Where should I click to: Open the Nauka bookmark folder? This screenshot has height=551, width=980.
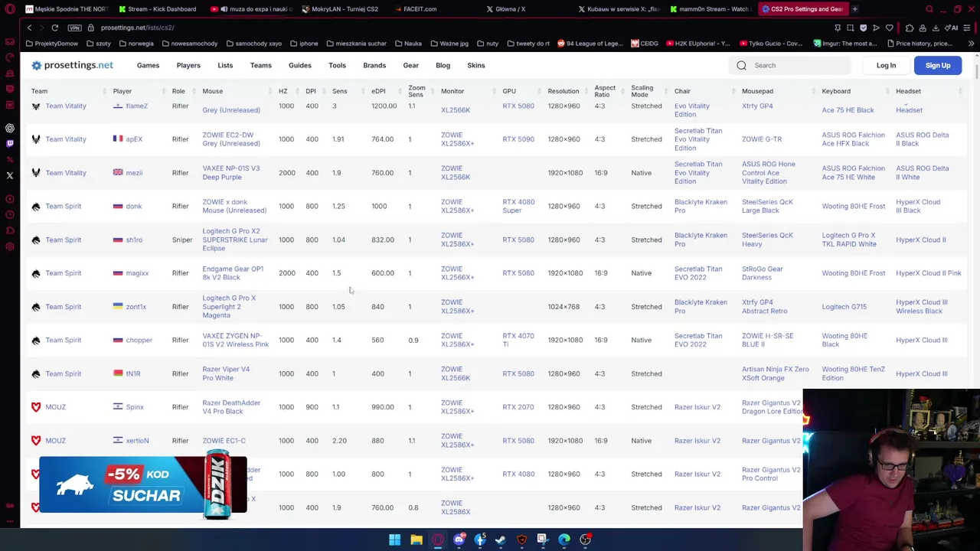pyautogui.click(x=408, y=44)
